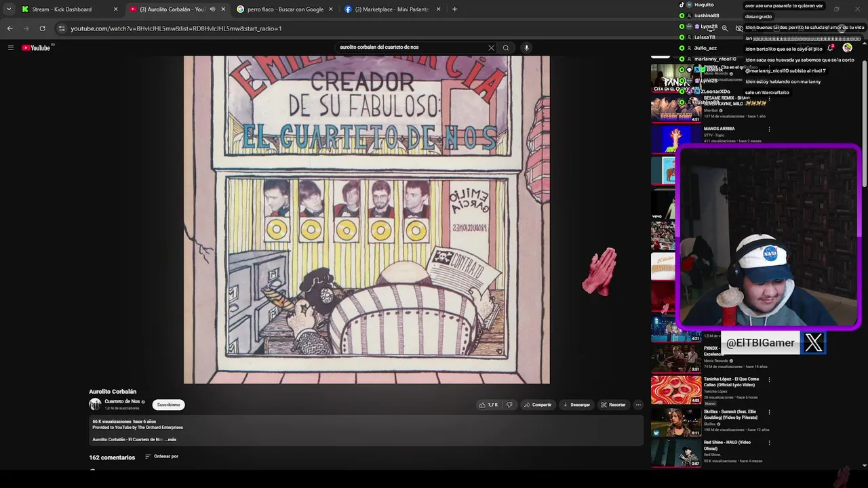The image size is (868, 488).
Task: Click the YouTube search input field
Action: (x=411, y=47)
